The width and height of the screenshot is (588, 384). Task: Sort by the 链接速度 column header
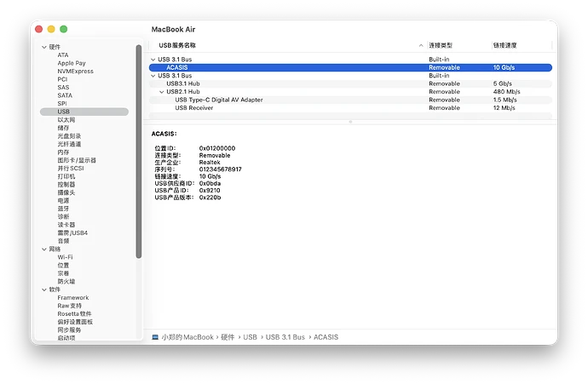pos(504,45)
